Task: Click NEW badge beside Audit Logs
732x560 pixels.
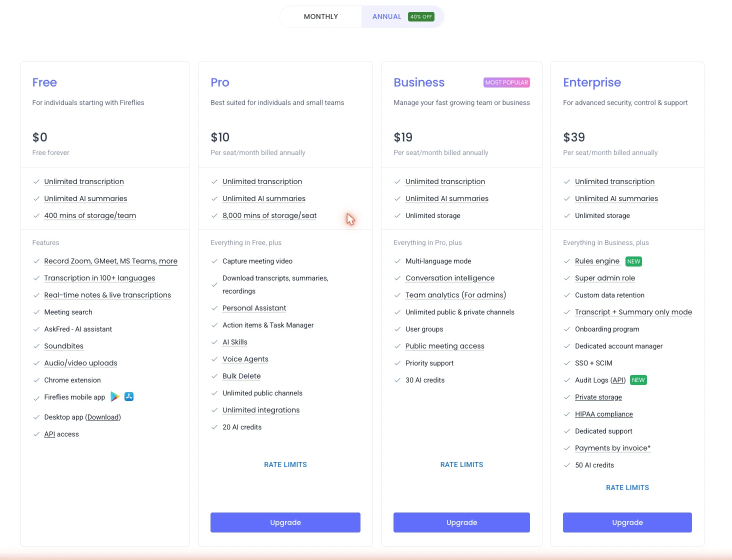Action: [x=638, y=380]
